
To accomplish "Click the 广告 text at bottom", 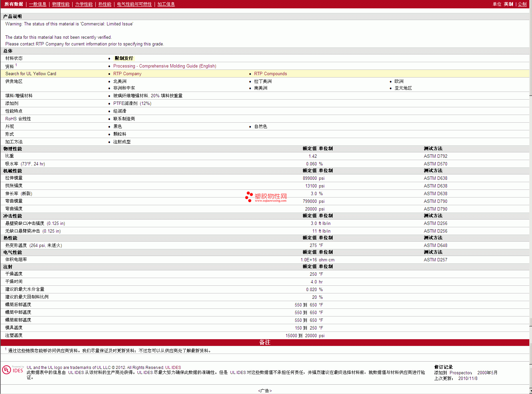I will [265, 391].
